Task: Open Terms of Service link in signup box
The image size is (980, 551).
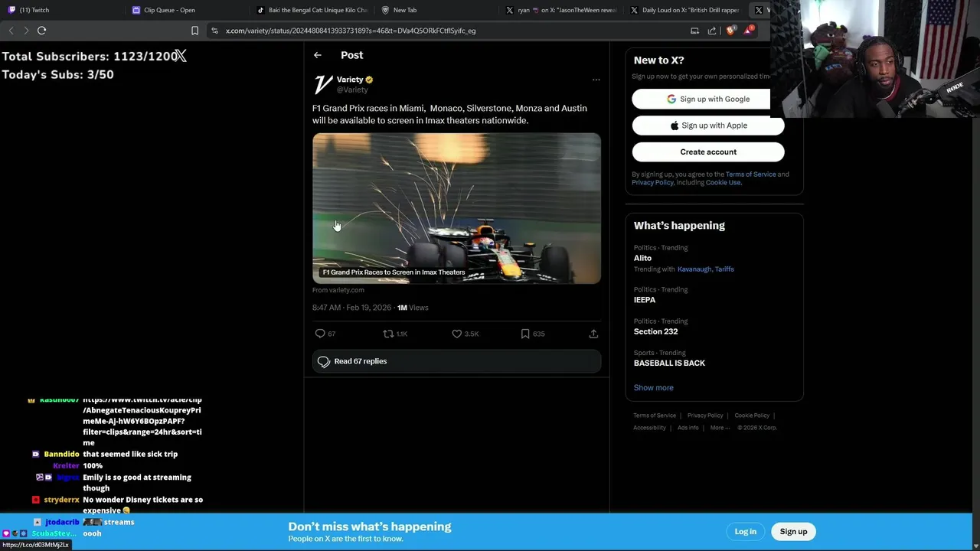Action: (x=750, y=174)
